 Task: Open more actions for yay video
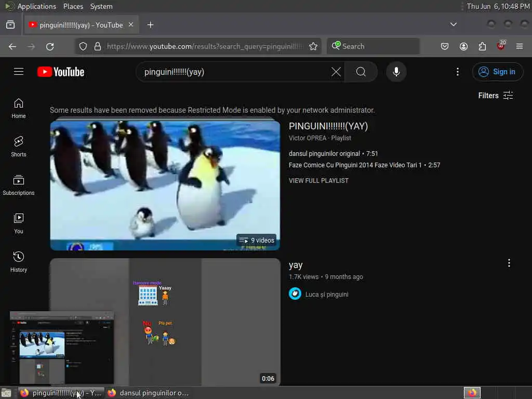point(509,263)
